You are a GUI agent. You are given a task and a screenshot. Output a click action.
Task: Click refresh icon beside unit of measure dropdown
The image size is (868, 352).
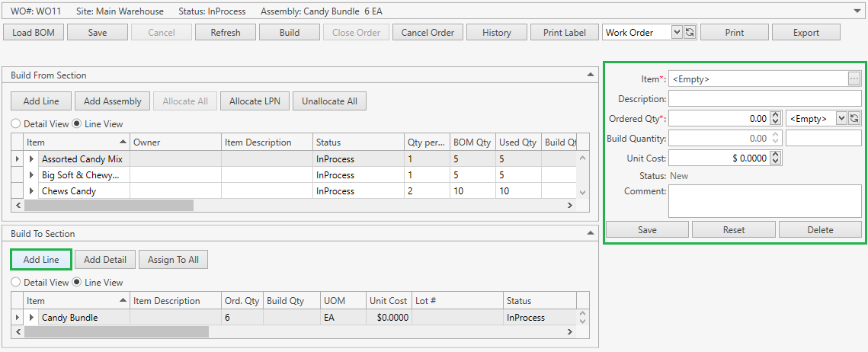tap(854, 119)
